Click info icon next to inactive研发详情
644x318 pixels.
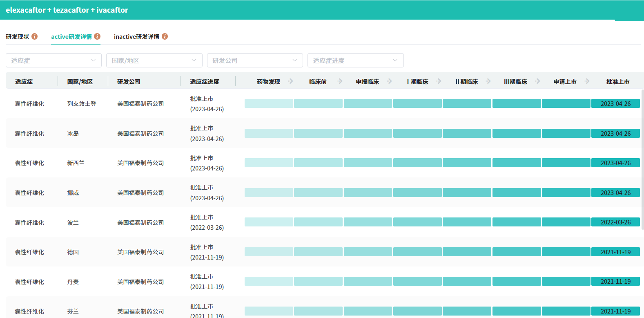click(165, 36)
